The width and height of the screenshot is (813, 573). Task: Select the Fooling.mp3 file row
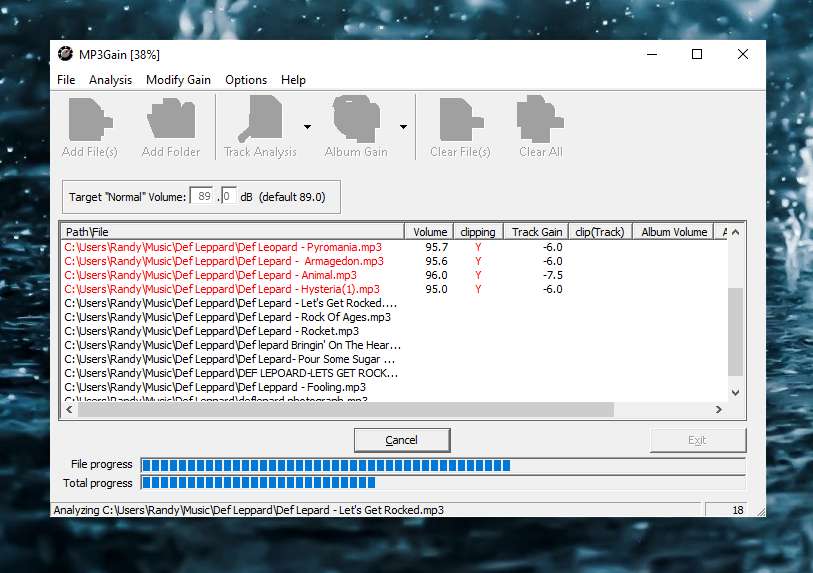point(395,387)
